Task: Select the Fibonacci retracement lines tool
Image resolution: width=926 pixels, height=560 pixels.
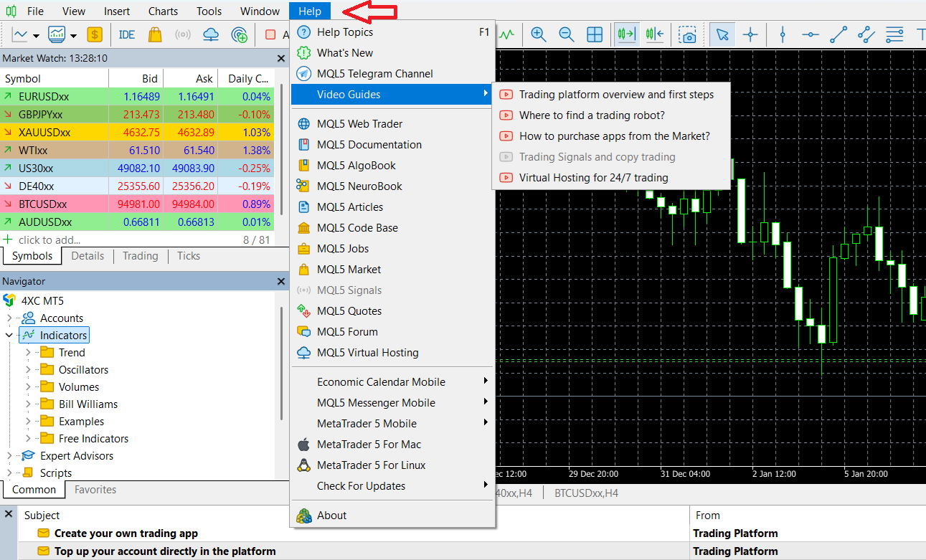Action: point(894,34)
